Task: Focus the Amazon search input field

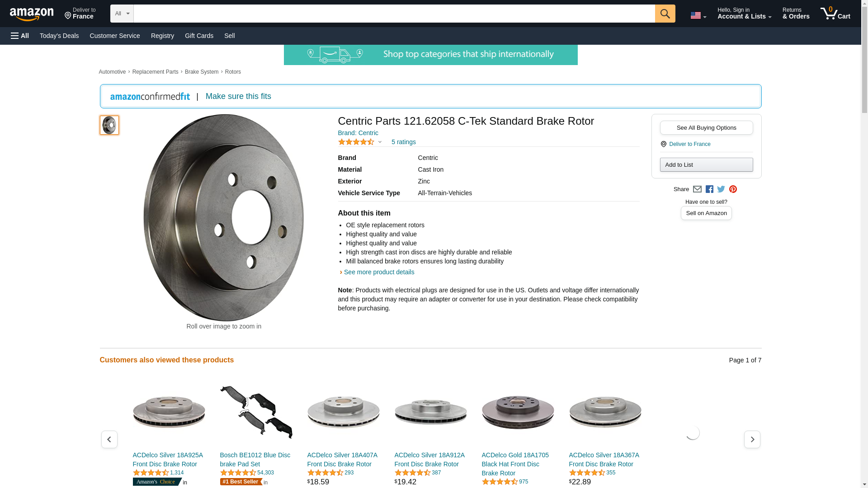Action: 394,14
